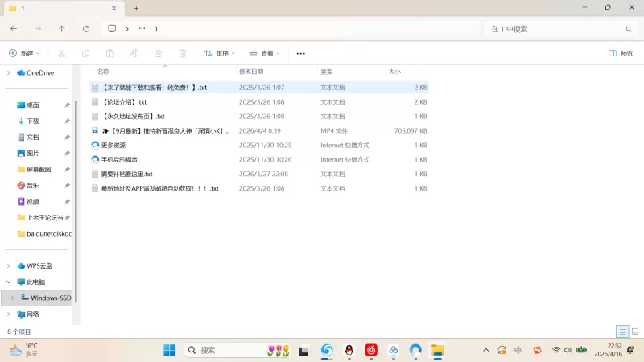Open QQ penguin icon on taskbar

[349, 350]
